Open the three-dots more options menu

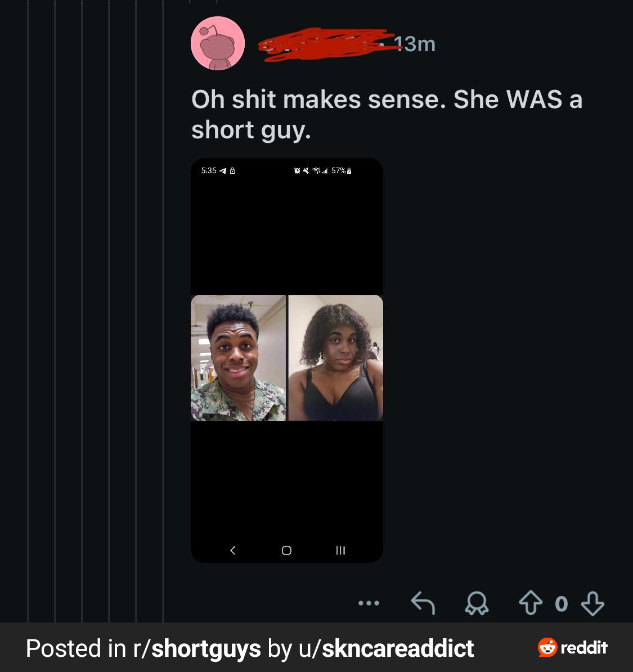[x=369, y=603]
